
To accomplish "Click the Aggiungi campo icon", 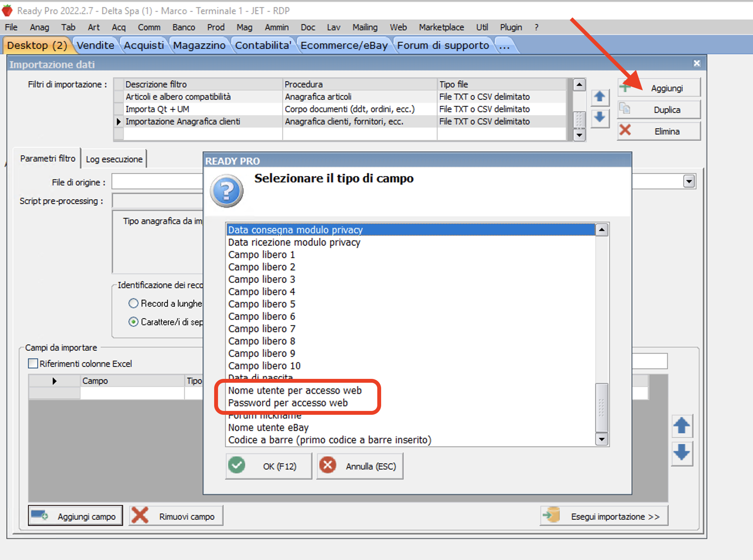I will click(39, 516).
